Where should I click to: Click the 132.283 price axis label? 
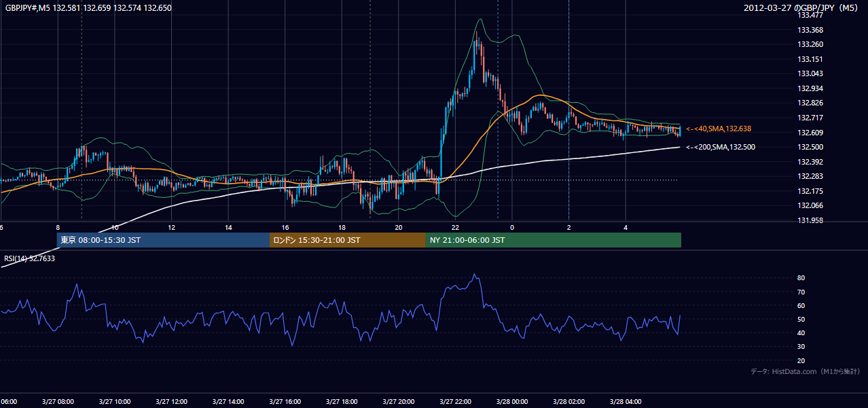coord(810,176)
